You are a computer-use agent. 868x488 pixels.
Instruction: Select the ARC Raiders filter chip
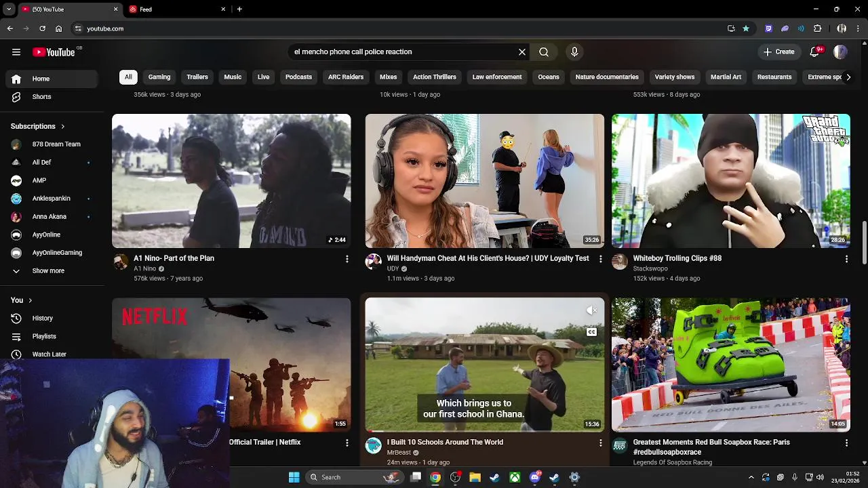[346, 77]
